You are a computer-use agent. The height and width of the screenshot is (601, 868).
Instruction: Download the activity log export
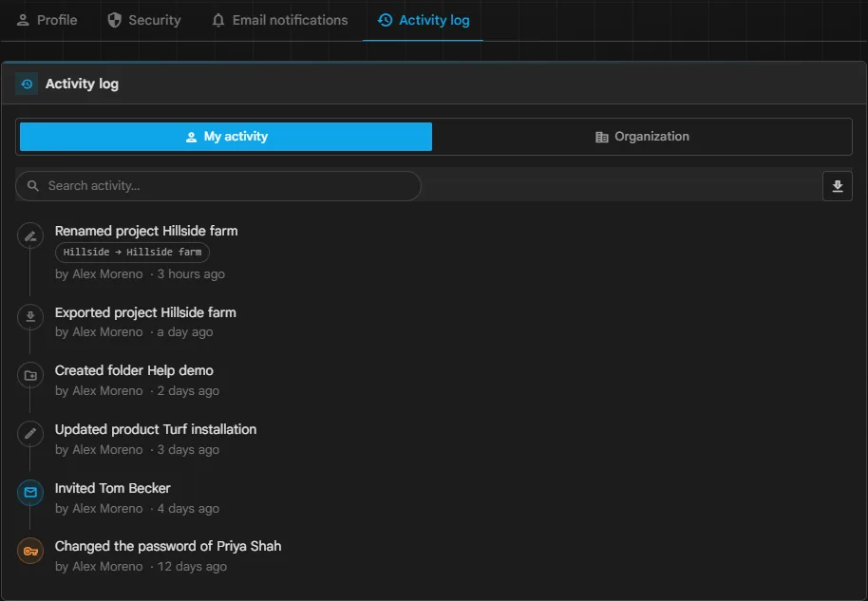click(x=837, y=186)
